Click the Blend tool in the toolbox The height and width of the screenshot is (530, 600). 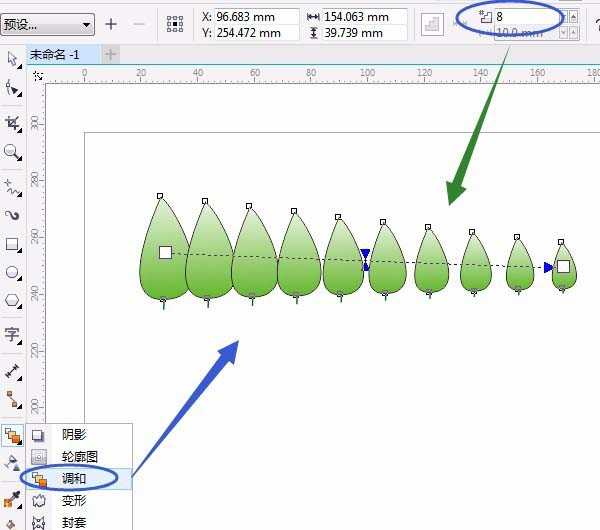point(12,435)
